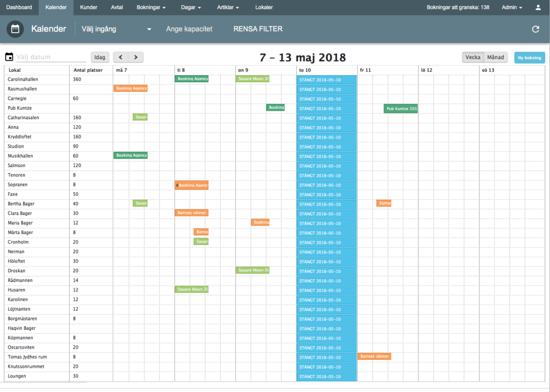The image size is (550, 392).
Task: Click the refresh calendar icon
Action: [535, 29]
